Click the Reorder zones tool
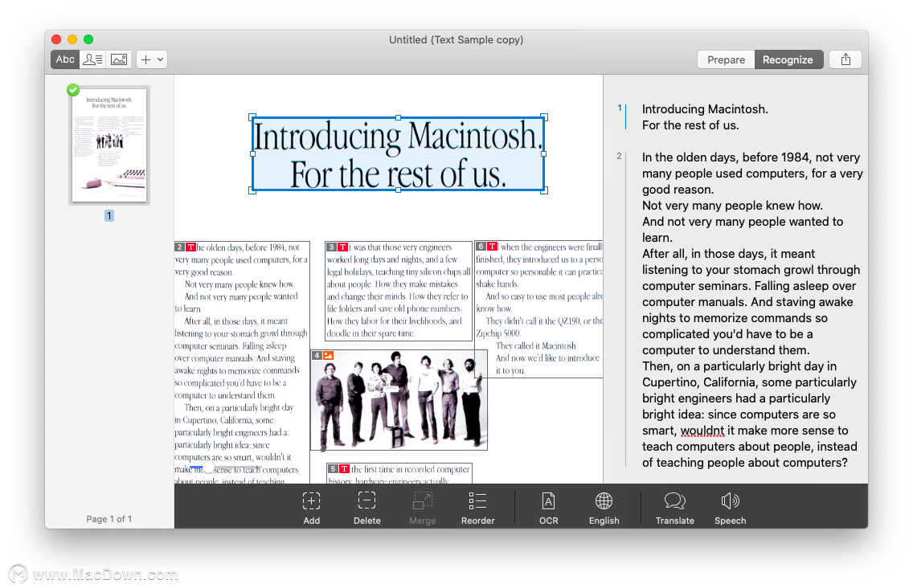913x588 pixels. (477, 508)
